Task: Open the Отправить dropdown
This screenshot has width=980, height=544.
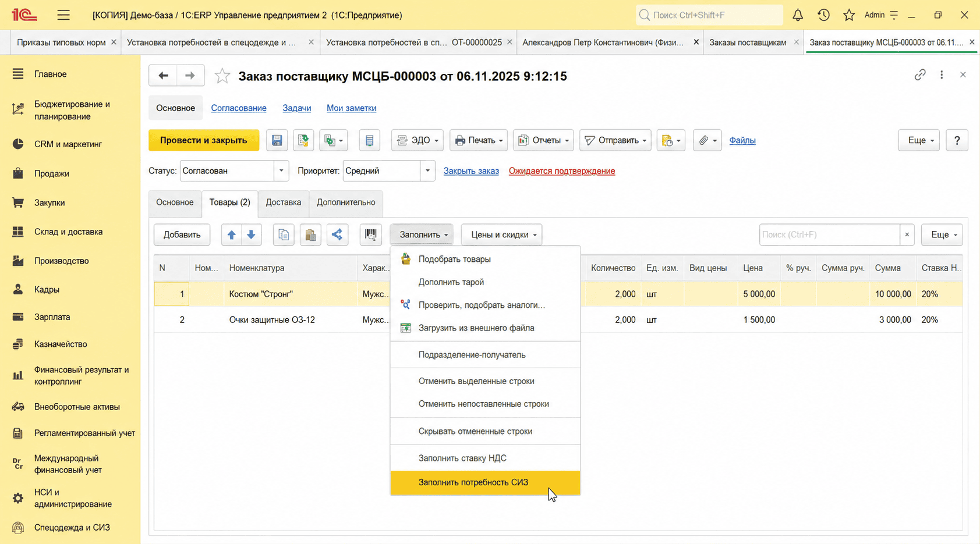Action: click(x=615, y=140)
